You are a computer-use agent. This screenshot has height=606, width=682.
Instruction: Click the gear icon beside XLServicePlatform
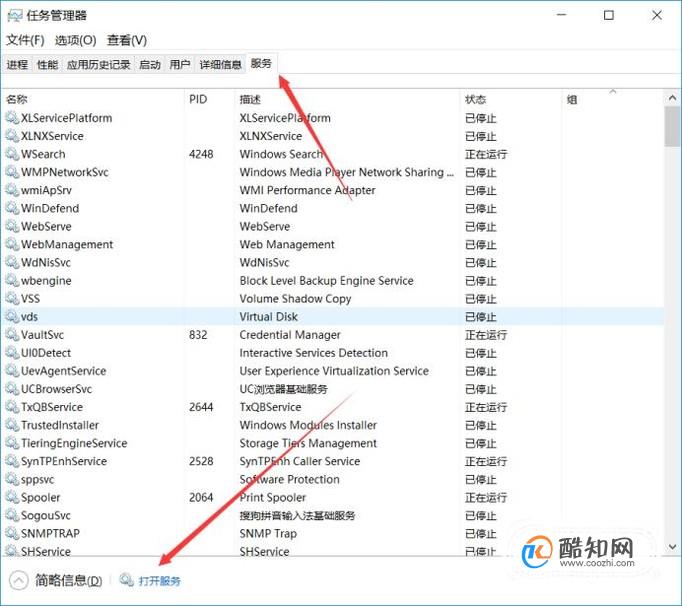12,117
